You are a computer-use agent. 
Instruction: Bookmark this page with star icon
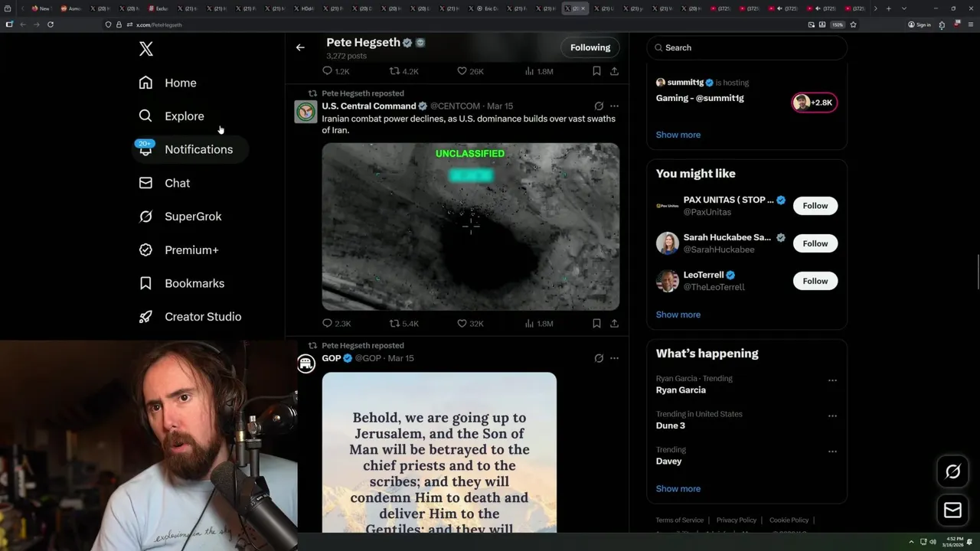point(853,24)
